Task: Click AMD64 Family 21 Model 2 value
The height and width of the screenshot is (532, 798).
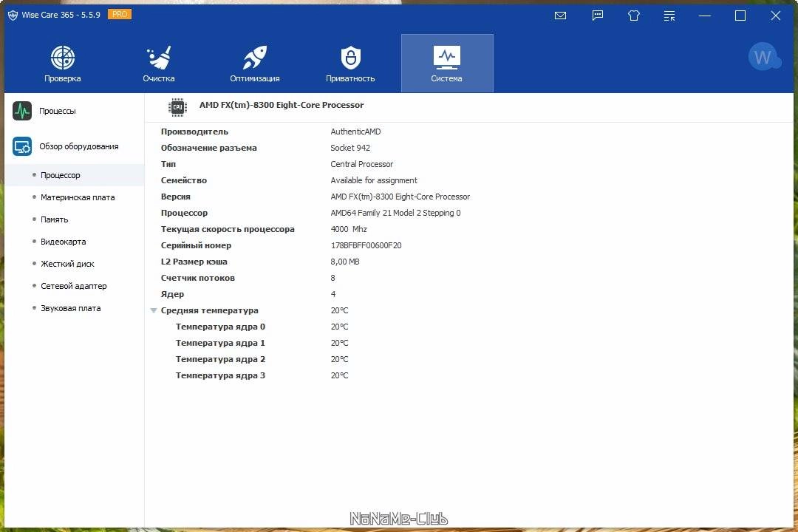Action: tap(395, 213)
